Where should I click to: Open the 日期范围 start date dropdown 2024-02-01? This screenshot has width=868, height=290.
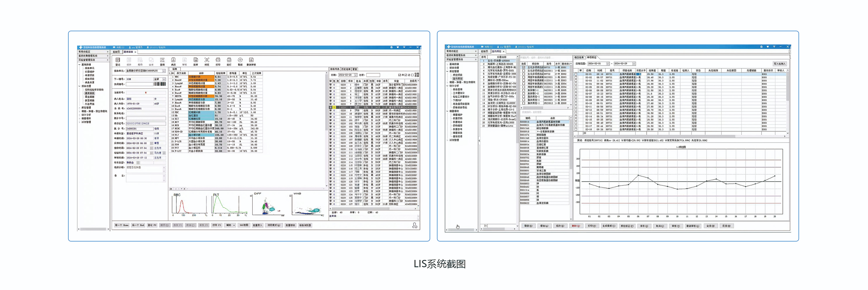coord(607,64)
